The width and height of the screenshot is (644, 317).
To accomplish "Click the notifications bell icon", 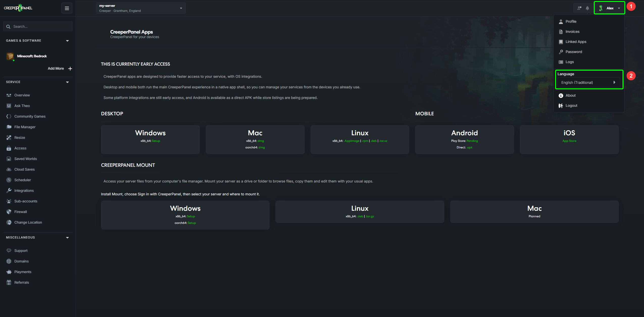I will (587, 8).
